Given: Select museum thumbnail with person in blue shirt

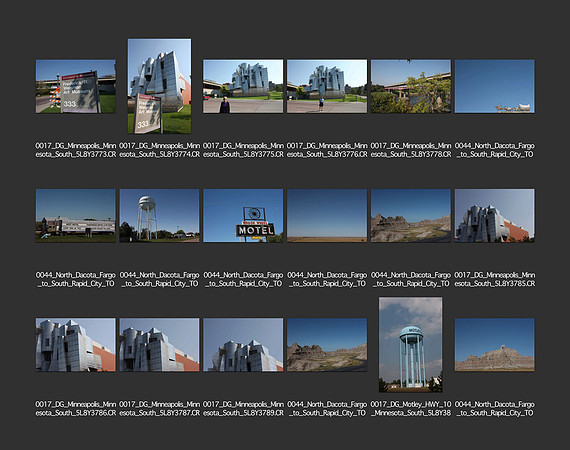Looking at the screenshot, I should (x=327, y=87).
